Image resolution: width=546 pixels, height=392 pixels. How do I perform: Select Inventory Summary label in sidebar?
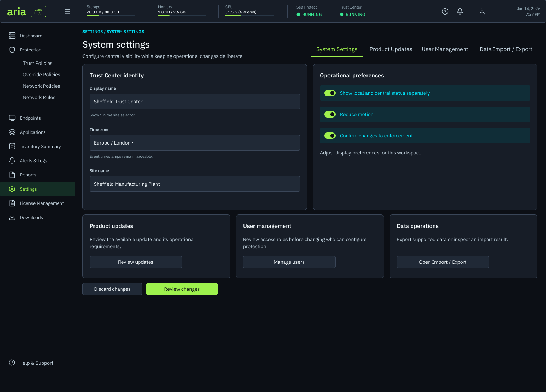(41, 146)
